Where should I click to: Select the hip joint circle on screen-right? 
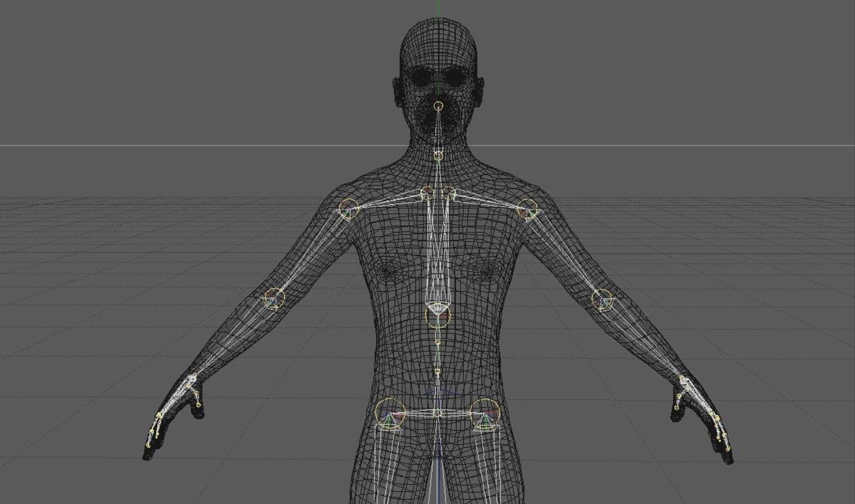485,413
